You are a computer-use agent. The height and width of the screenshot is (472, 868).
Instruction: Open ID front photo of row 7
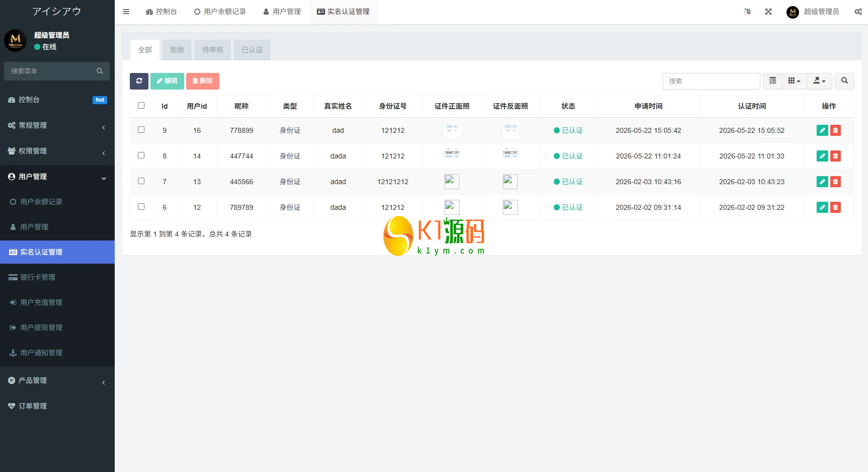tap(452, 182)
